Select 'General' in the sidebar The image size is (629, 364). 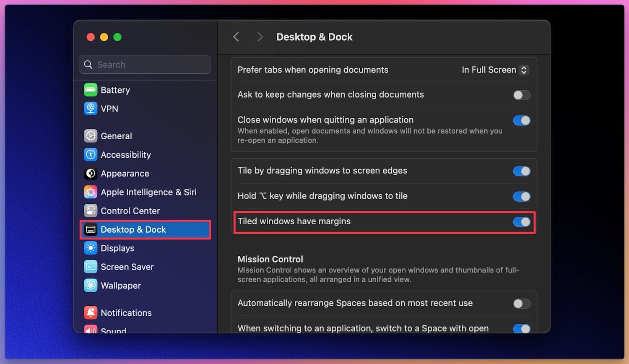(116, 135)
